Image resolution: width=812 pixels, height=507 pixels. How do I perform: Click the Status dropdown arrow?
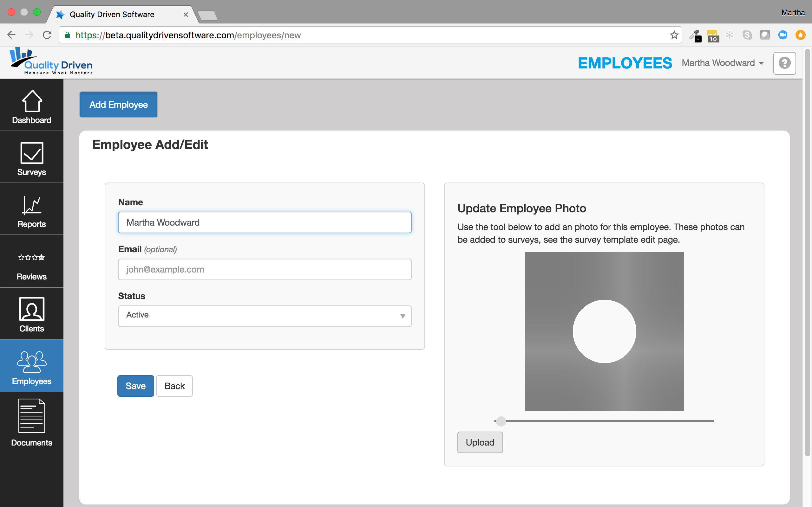click(403, 316)
